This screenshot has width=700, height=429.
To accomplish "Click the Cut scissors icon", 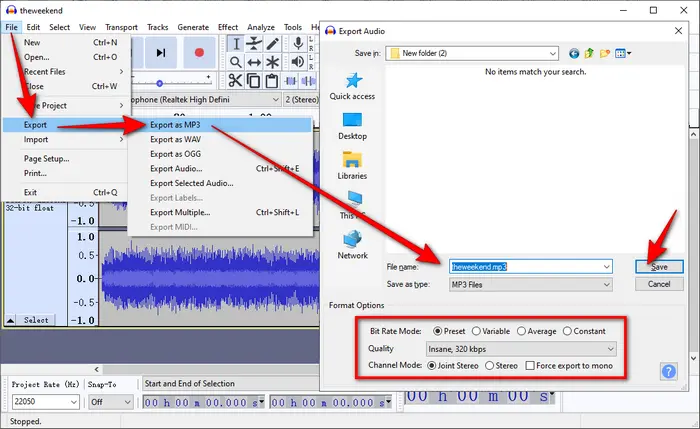I will (235, 81).
